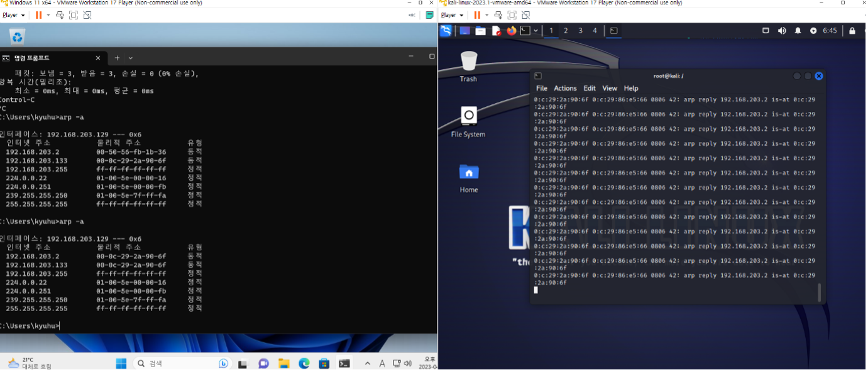Expand the Player menu in Windows VM
The width and height of the screenshot is (868, 372).
tap(13, 15)
